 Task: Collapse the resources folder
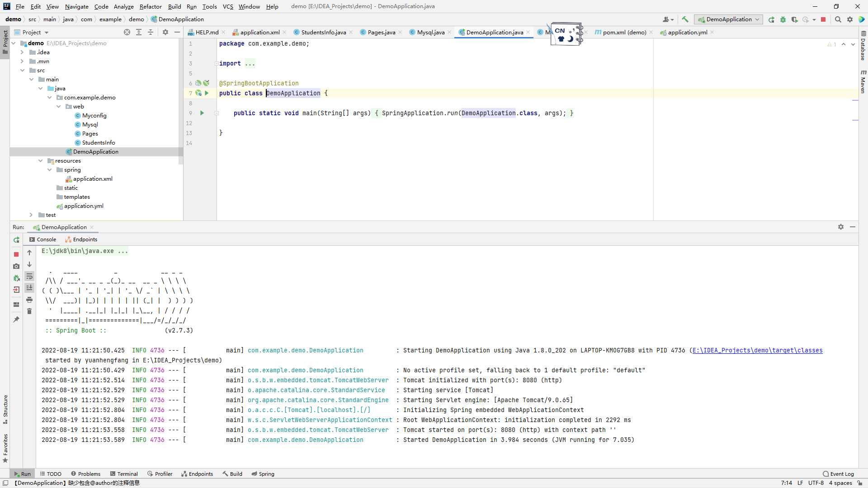tap(40, 161)
